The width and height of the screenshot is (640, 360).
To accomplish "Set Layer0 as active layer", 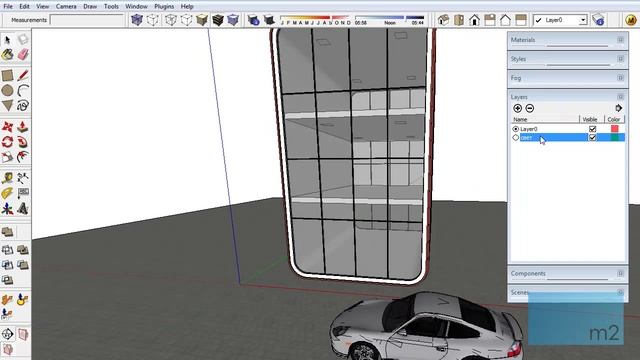I will tap(516, 129).
